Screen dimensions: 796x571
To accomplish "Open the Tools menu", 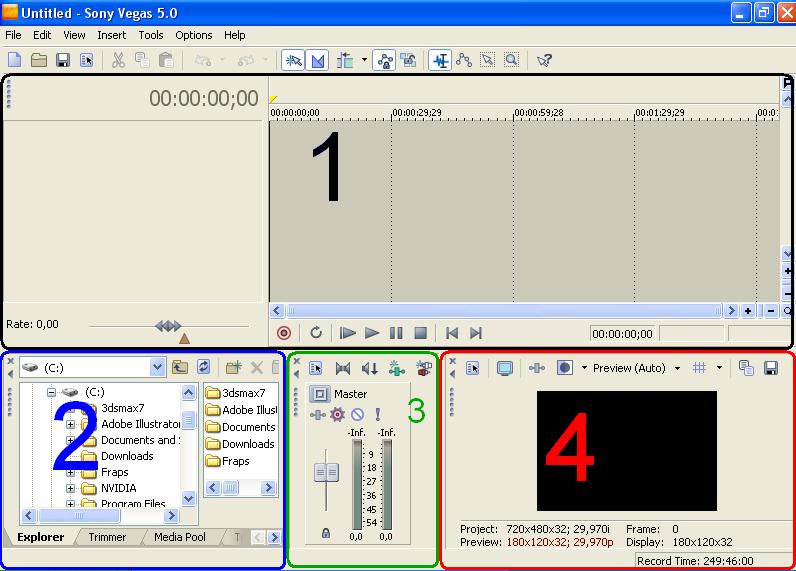I will 151,35.
